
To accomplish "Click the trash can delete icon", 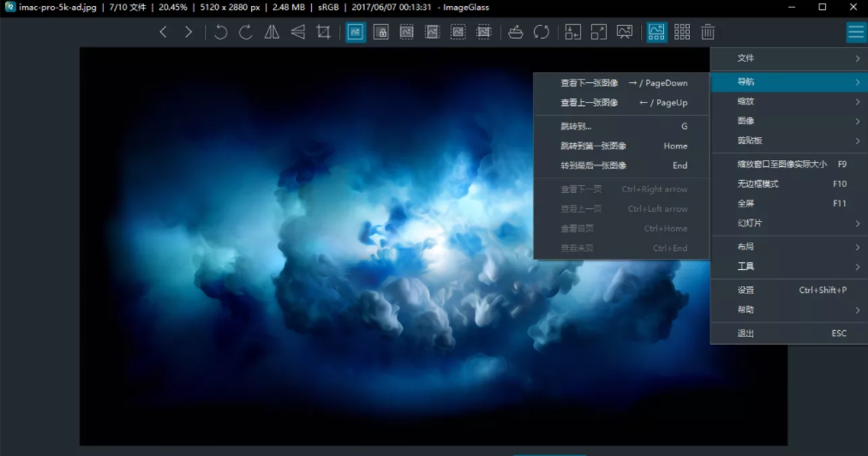I will 708,33.
